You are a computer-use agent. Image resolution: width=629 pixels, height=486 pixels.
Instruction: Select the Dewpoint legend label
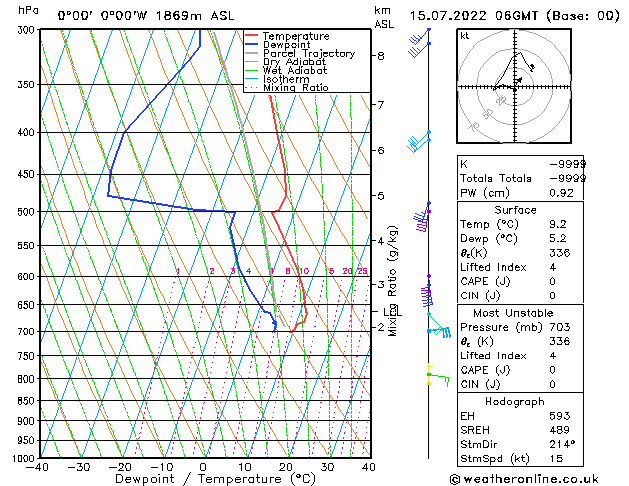(x=286, y=45)
